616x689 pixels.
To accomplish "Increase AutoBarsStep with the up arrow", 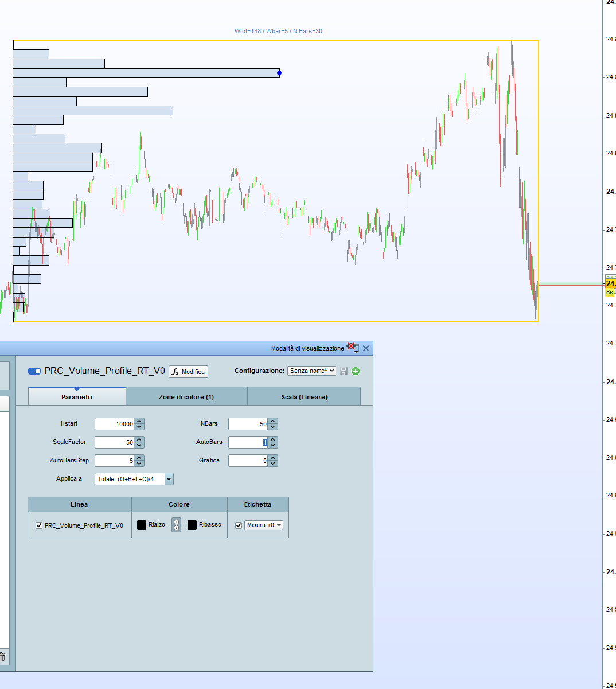I will tap(139, 458).
